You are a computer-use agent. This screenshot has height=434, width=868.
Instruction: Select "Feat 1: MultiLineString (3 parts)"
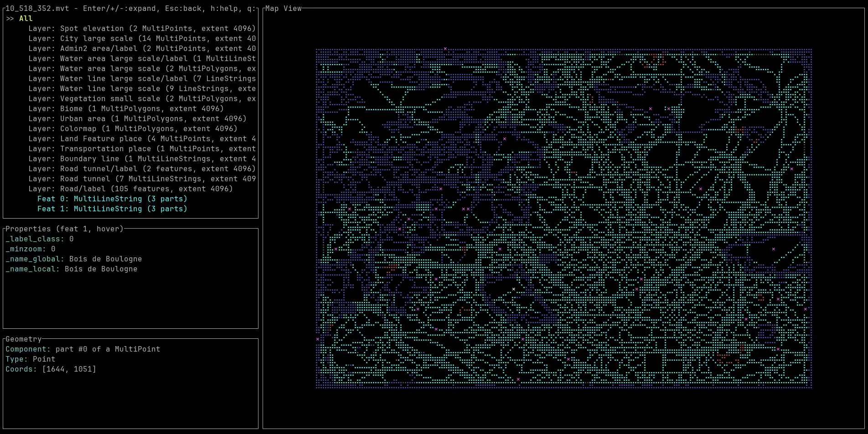click(112, 209)
